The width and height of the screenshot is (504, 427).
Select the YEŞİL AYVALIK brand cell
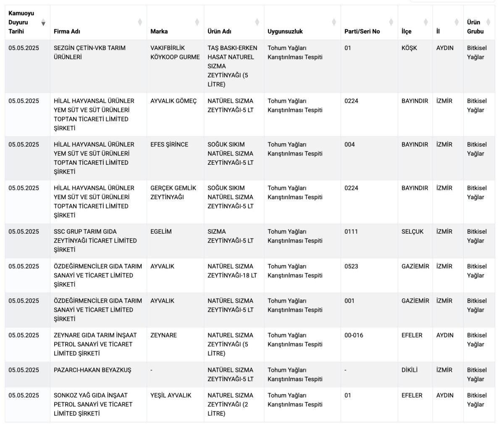tap(171, 395)
